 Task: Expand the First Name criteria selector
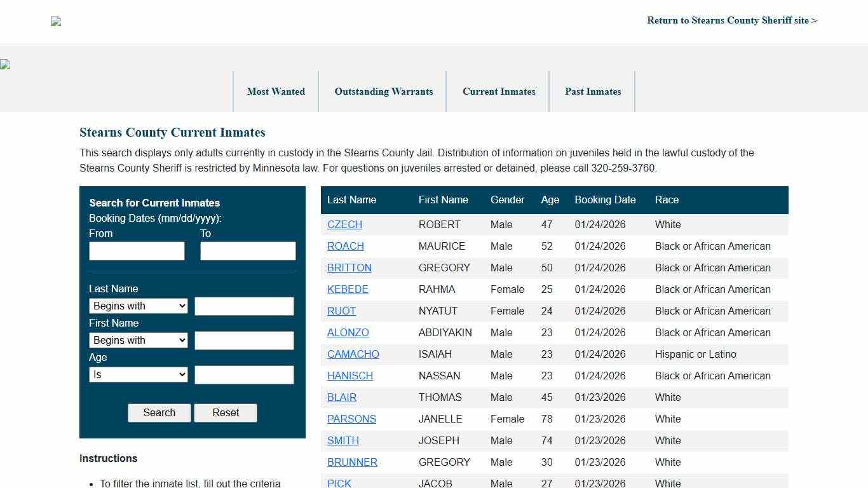point(138,340)
